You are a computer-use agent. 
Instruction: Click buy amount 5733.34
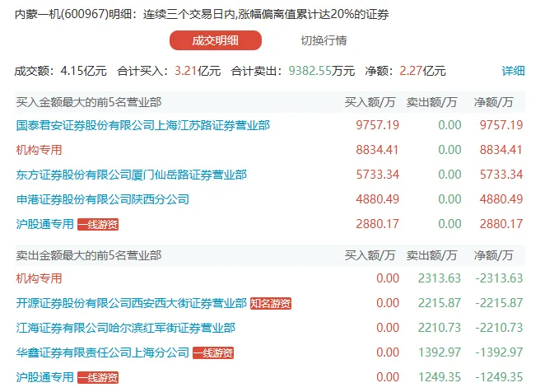378,175
